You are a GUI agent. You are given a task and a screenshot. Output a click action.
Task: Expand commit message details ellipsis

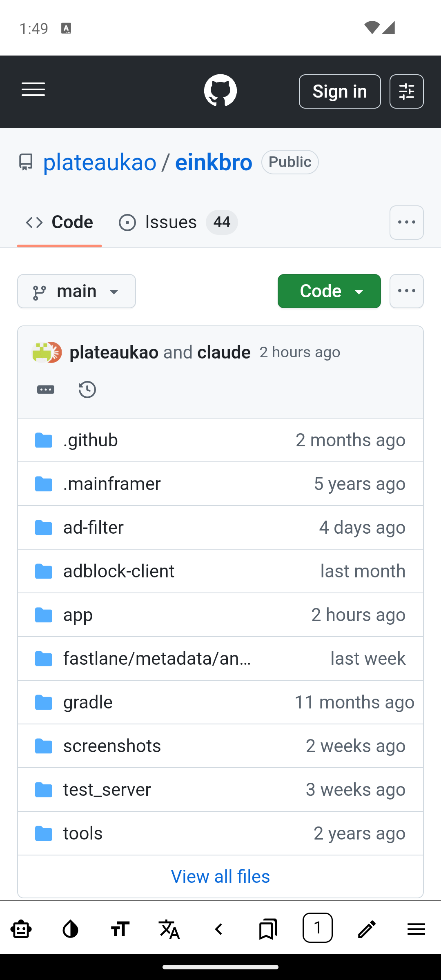click(46, 390)
